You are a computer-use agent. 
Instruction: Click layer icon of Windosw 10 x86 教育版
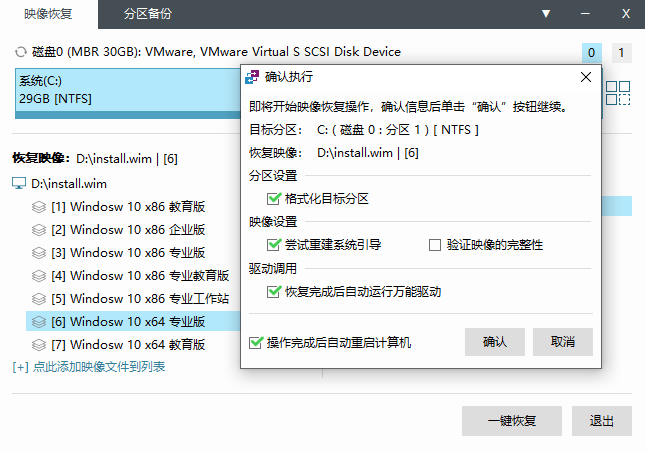(x=39, y=207)
